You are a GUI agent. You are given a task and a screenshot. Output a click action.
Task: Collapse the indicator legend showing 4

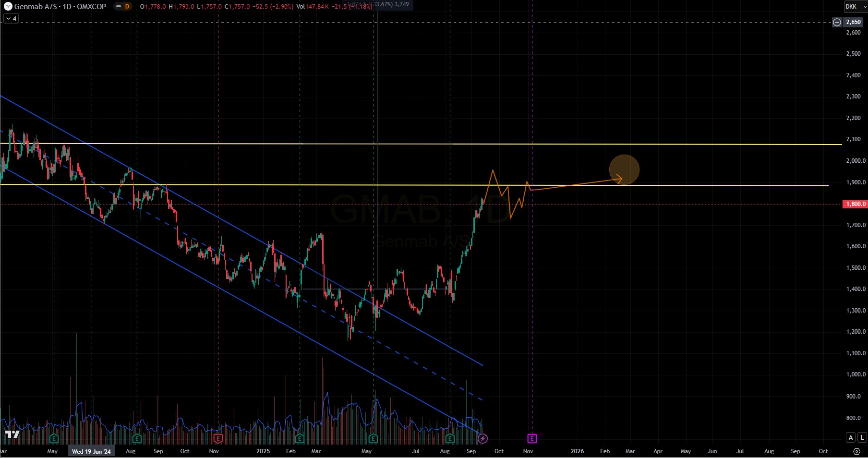(11, 18)
